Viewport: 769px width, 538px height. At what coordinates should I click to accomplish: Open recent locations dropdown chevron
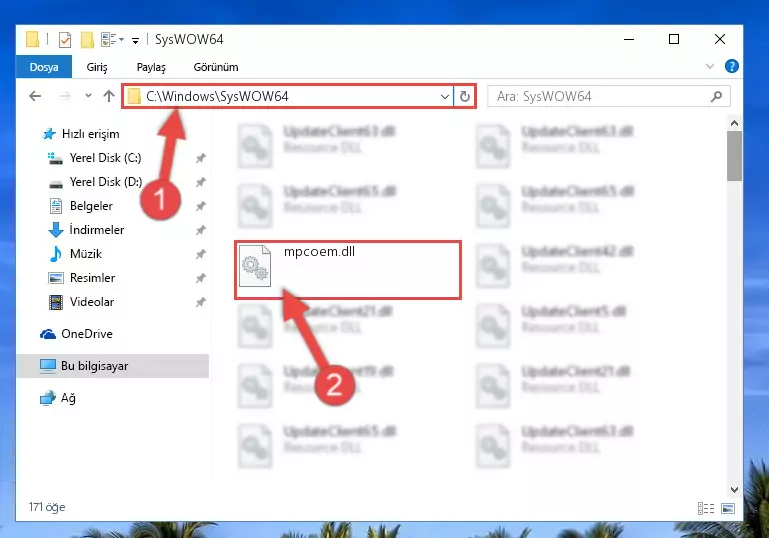88,96
